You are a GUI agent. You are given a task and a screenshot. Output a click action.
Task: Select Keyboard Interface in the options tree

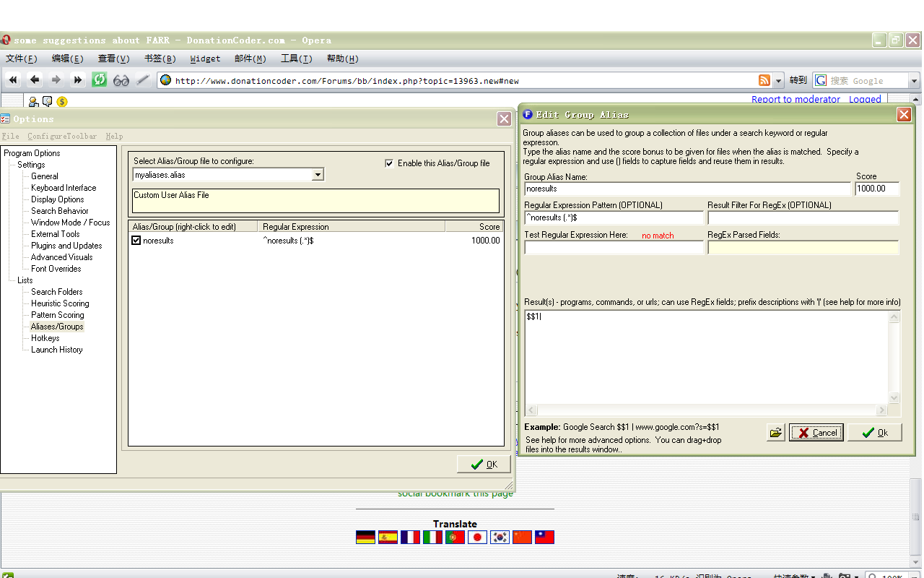(64, 188)
